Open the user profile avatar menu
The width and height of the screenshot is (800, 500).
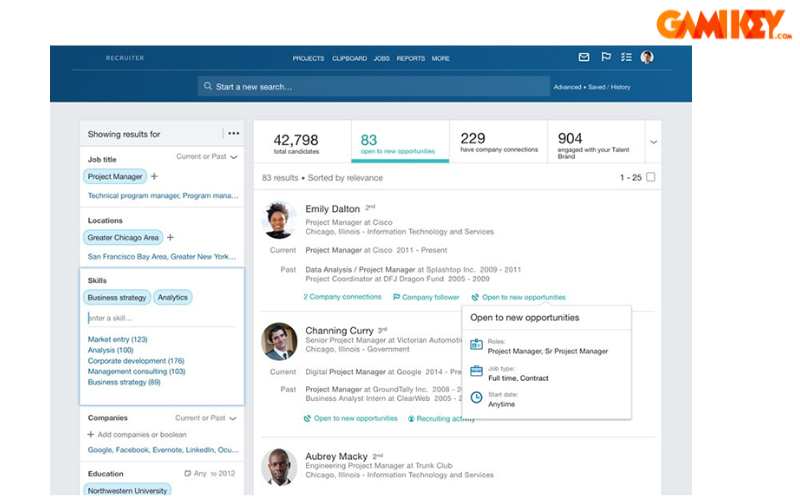(x=647, y=57)
